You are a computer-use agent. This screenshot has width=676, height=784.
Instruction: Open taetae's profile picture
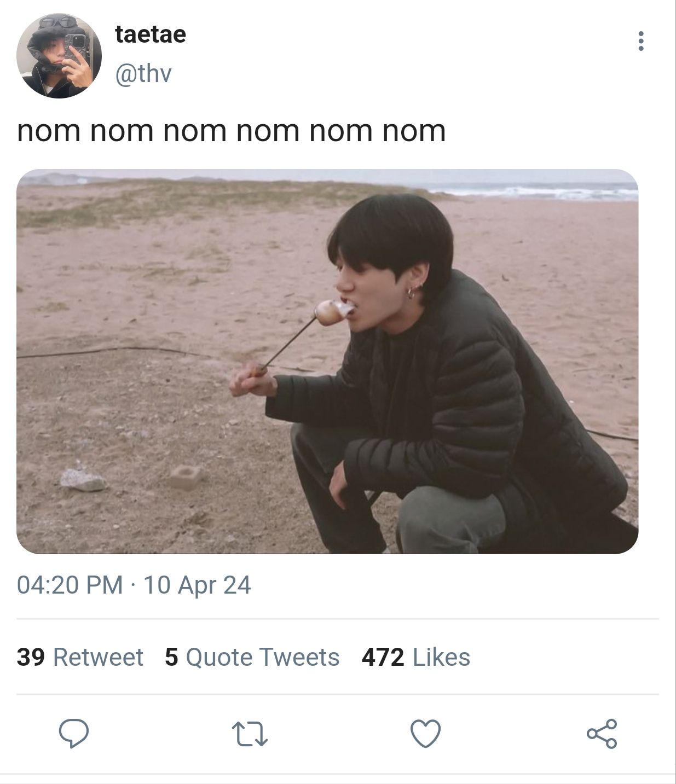tap(59, 56)
